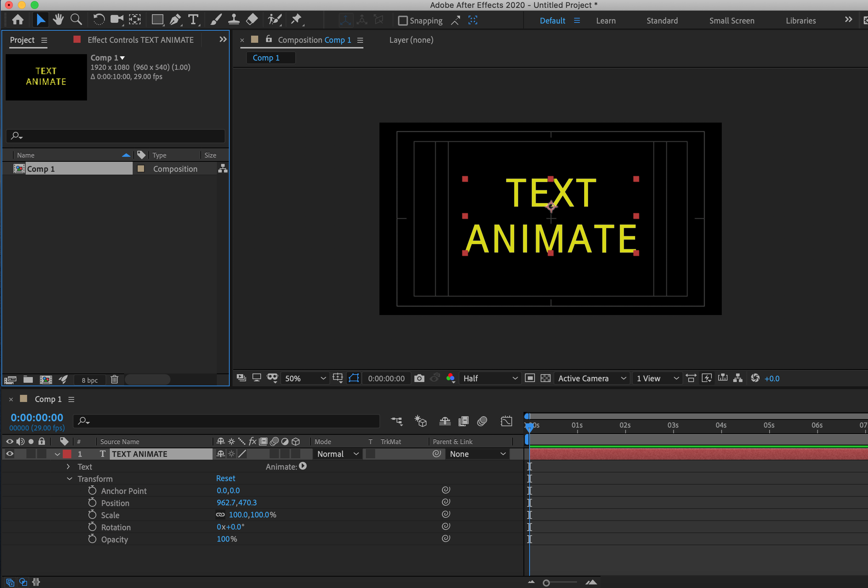The width and height of the screenshot is (868, 588).
Task: Toggle the transparency grid button
Action: [x=545, y=378]
